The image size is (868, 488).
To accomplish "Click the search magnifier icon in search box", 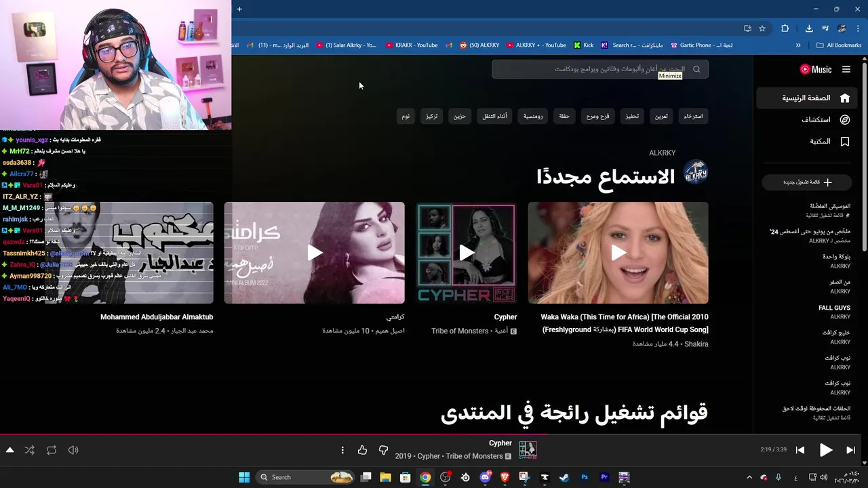I will 696,69.
